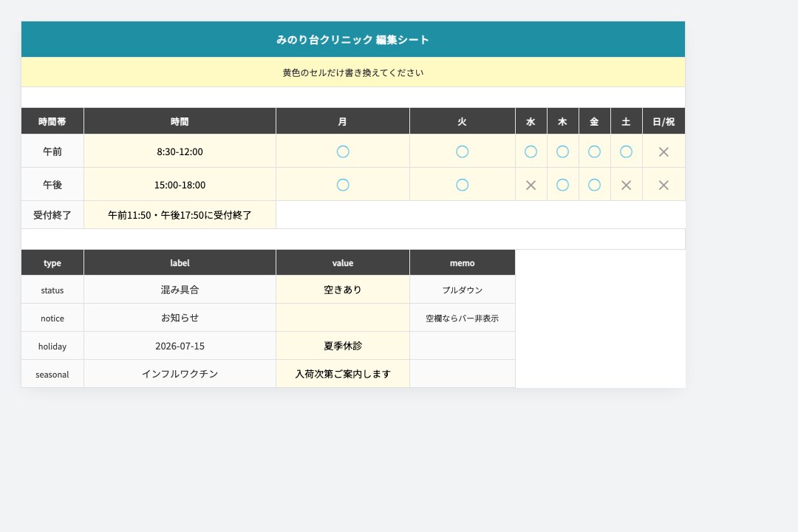This screenshot has width=798, height=532.
Task: Select Saturday afternoon cross cell
Action: click(626, 184)
